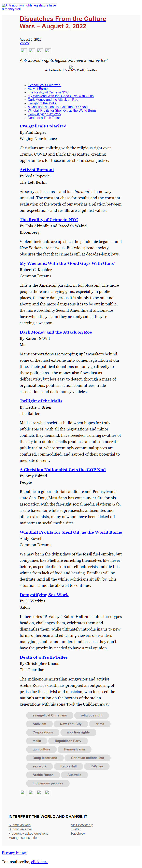Click first share icon below the date

(x=24, y=51)
